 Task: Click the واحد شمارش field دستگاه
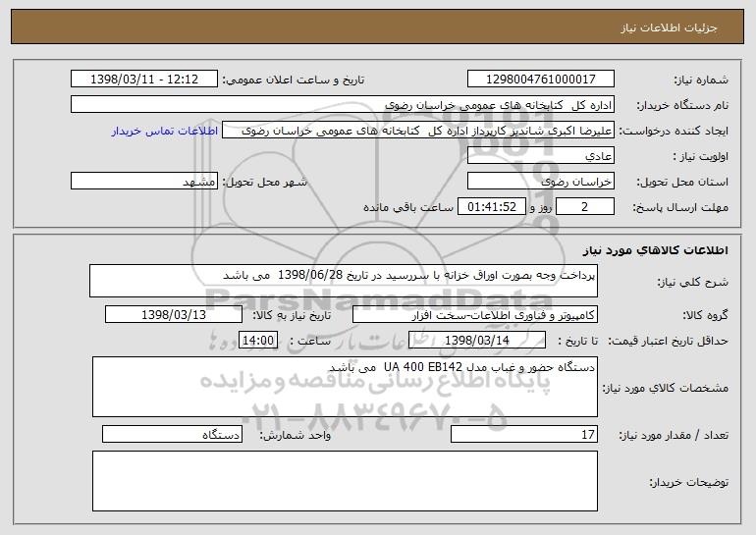click(172, 434)
